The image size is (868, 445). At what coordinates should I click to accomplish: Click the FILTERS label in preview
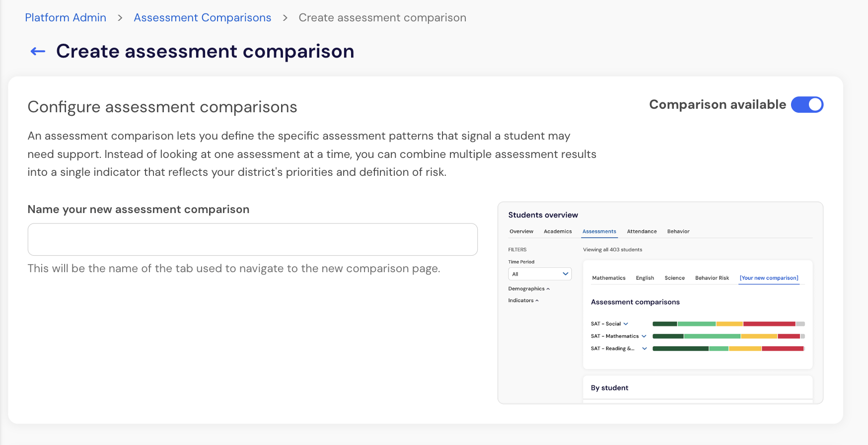click(x=517, y=250)
